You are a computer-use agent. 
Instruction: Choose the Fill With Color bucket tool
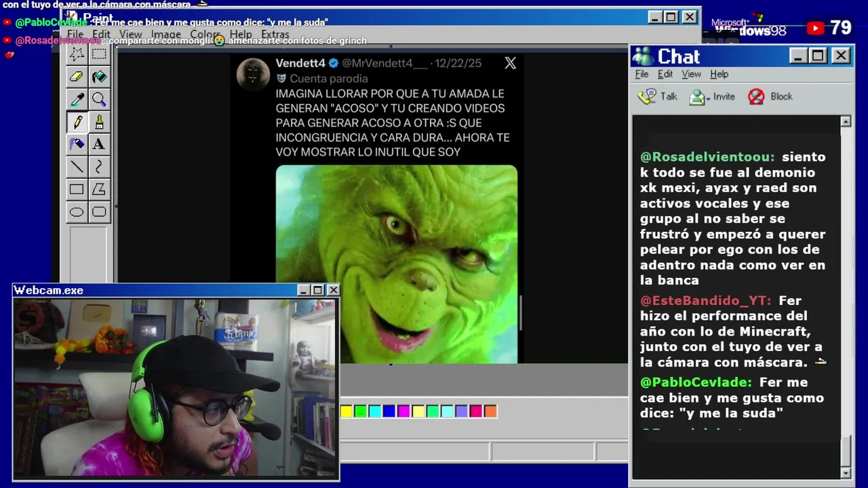[99, 77]
